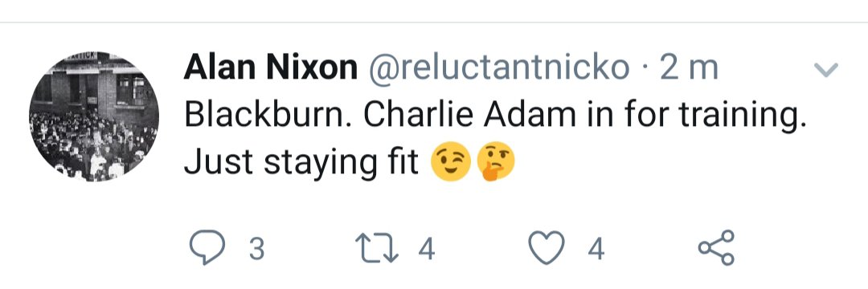Open Alan Nixon's profile picture
Viewport: 868px width, 289px height.
pyautogui.click(x=94, y=116)
